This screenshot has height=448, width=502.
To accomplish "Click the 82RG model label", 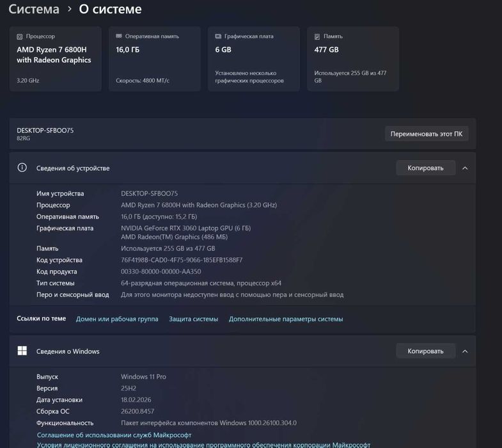I will [x=24, y=138].
